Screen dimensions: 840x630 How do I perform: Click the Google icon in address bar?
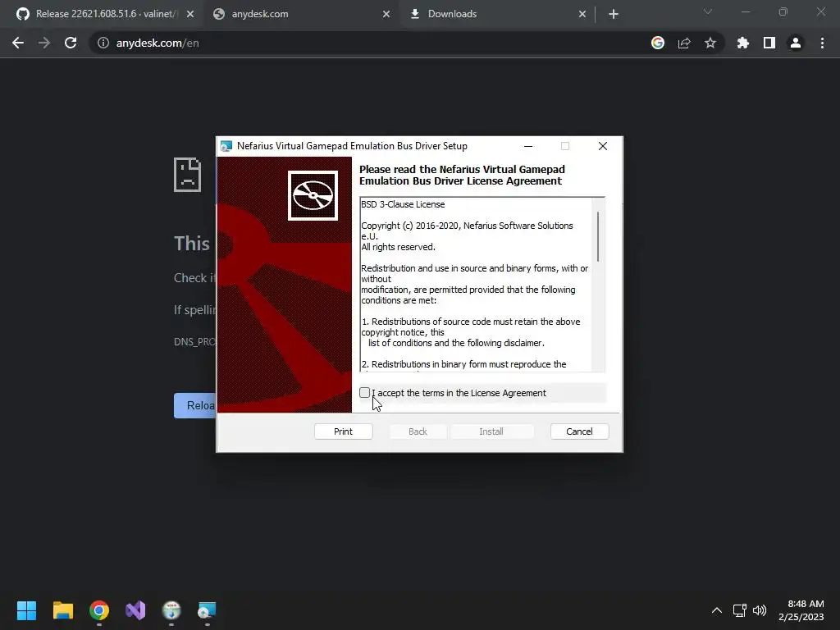(658, 43)
